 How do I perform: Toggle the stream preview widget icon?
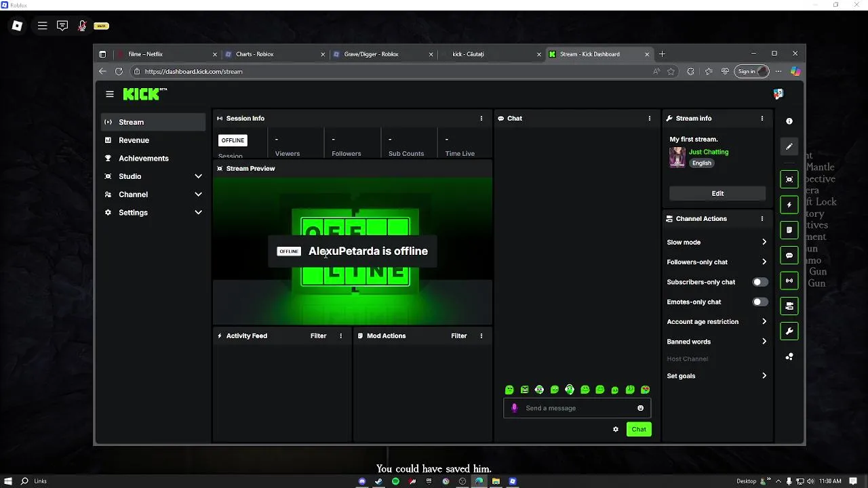click(x=789, y=180)
